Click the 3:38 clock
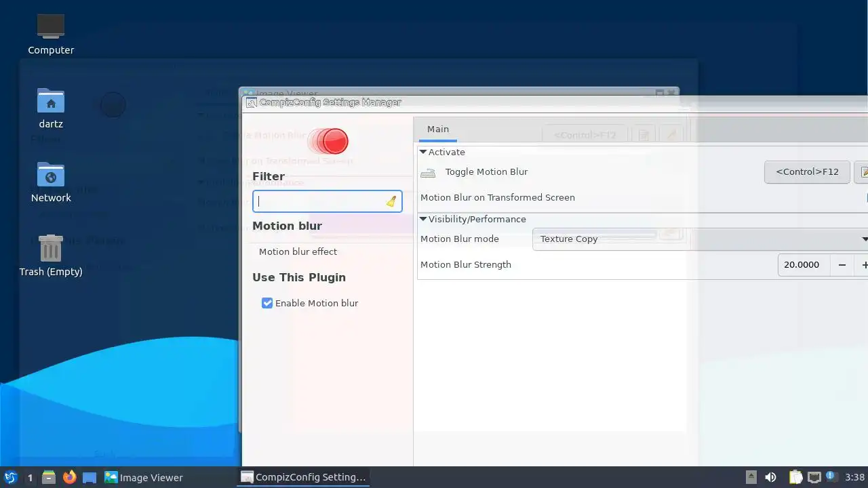Viewport: 868px width, 488px height. (855, 477)
